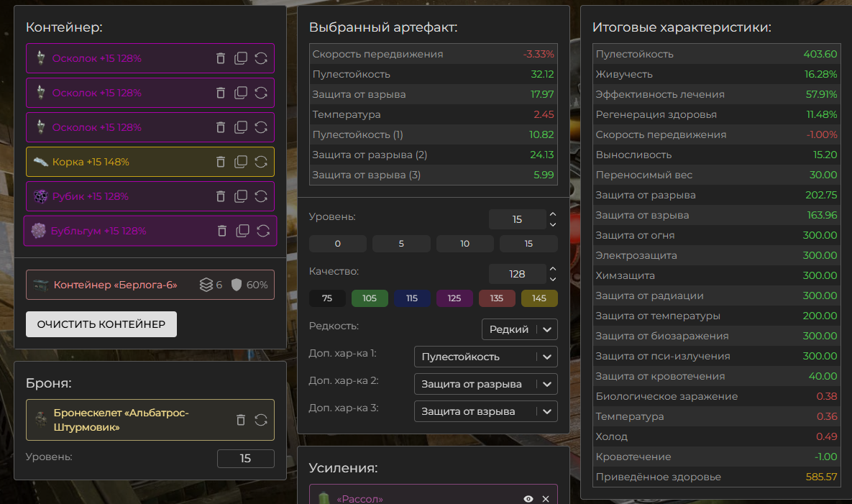Duplicate the Рубик +15 128% artifact
Viewport: 852px width, 504px height.
(x=241, y=196)
